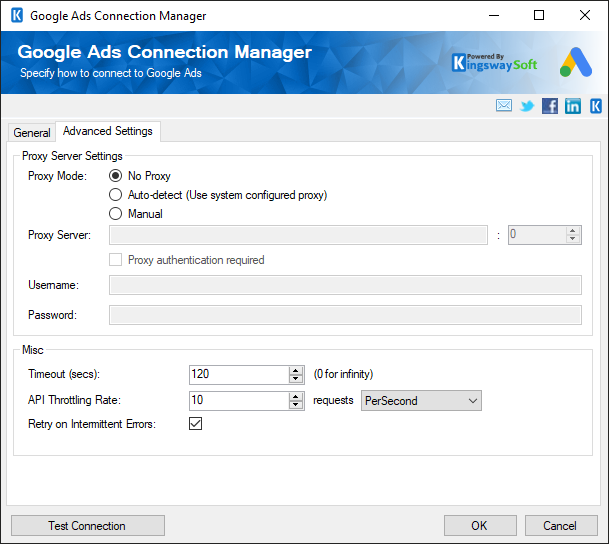
Task: Open the LinkedIn icon link
Action: click(x=573, y=106)
